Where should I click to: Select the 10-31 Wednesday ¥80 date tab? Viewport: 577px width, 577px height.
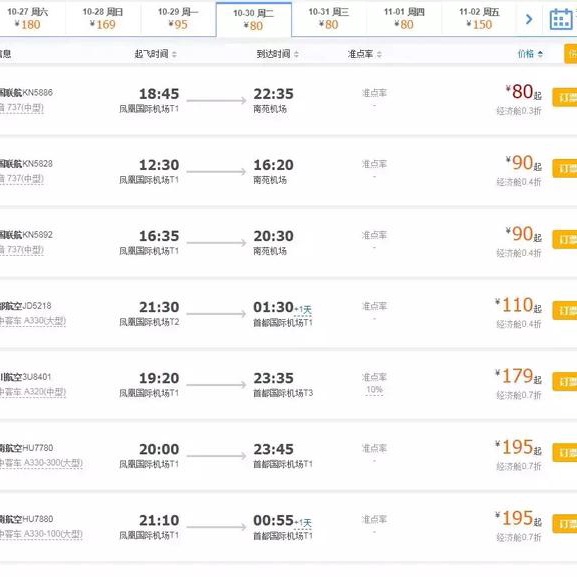tap(329, 18)
